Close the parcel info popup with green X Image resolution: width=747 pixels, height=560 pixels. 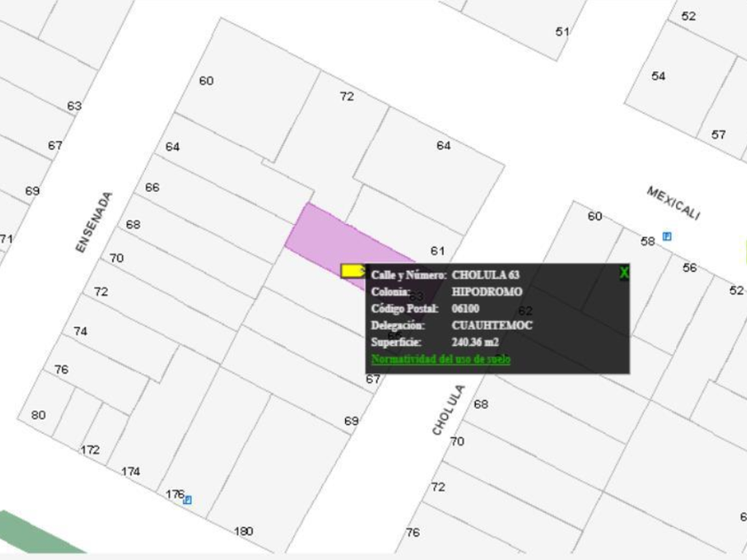(623, 273)
